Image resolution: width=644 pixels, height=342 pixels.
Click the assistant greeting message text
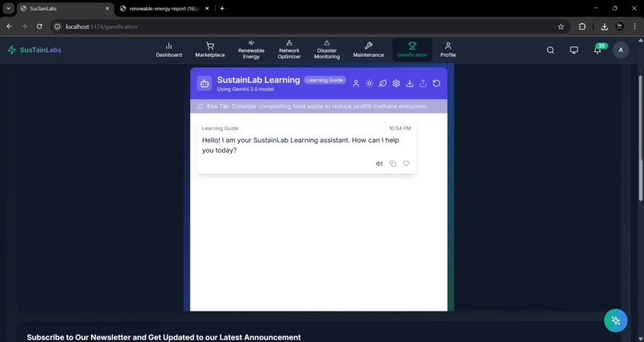point(300,145)
